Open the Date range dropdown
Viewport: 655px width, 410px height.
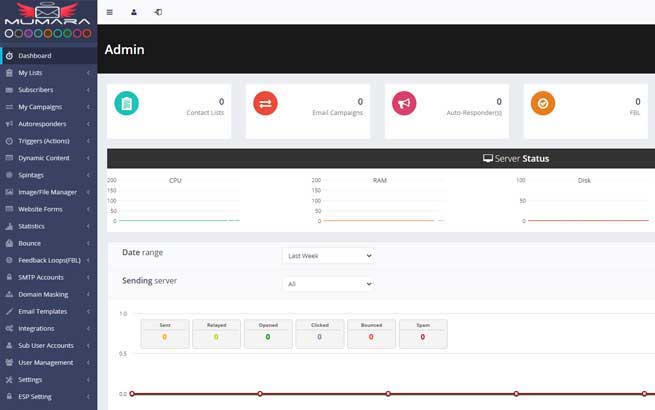click(328, 256)
